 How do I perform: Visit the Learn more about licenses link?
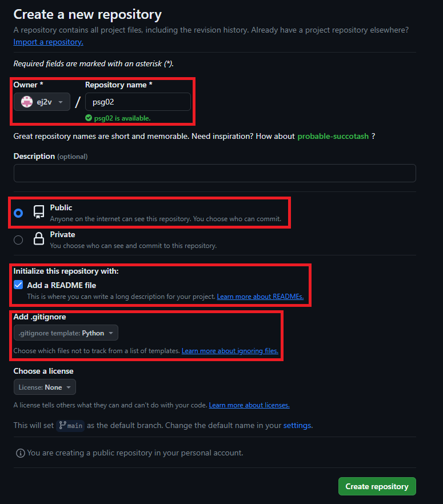coord(249,405)
